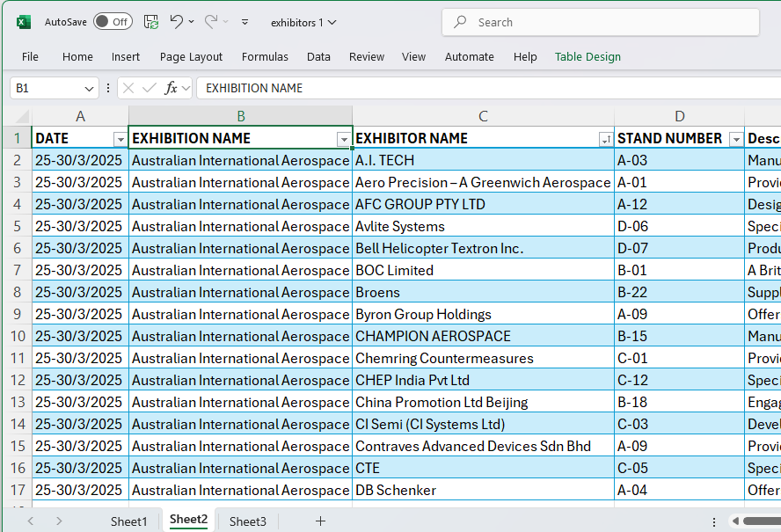Screen dimensions: 781x532
Task: Select cell Chemring Countermeasures
Action: coord(483,358)
